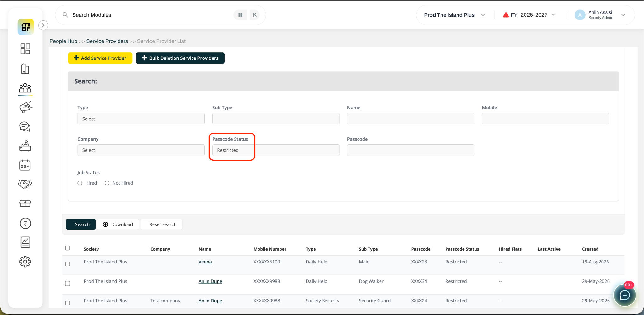Image resolution: width=644 pixels, height=315 pixels.
Task: Open the settings gear sidebar icon
Action: pos(25,262)
